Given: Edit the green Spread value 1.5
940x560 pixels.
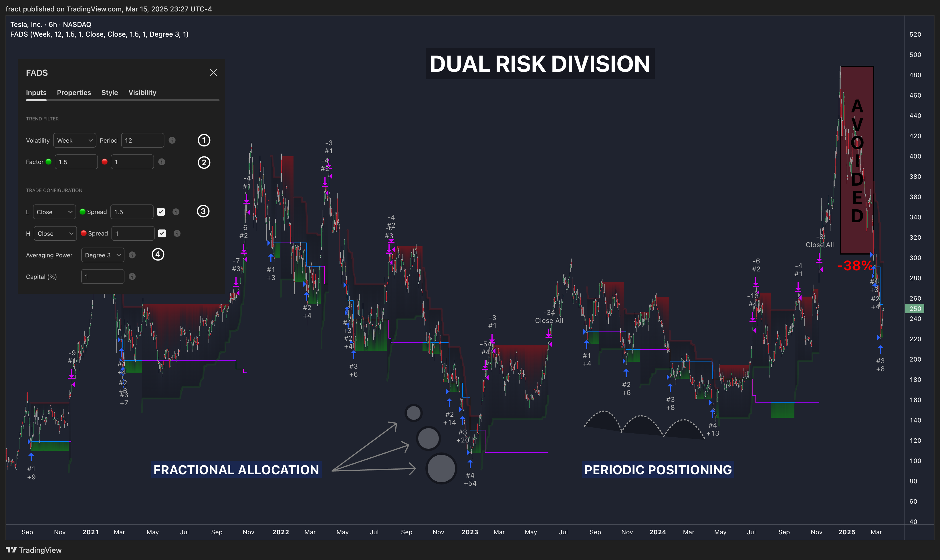Looking at the screenshot, I should point(132,212).
